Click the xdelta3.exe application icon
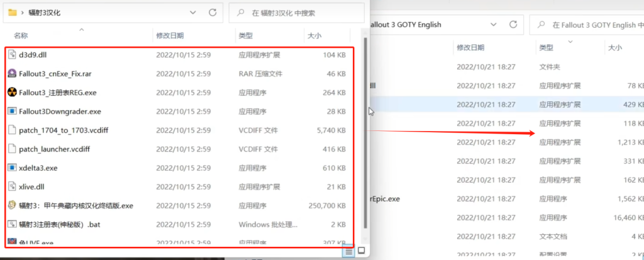 click(12, 168)
